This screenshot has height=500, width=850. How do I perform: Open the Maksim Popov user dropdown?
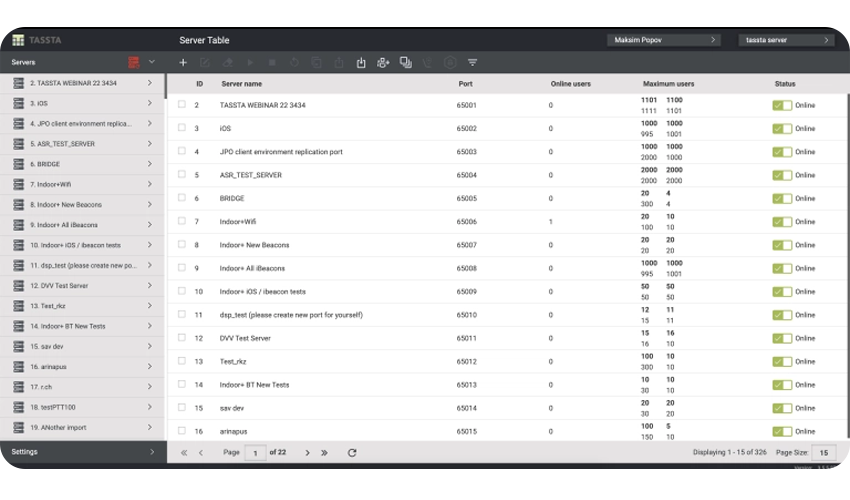click(x=664, y=40)
